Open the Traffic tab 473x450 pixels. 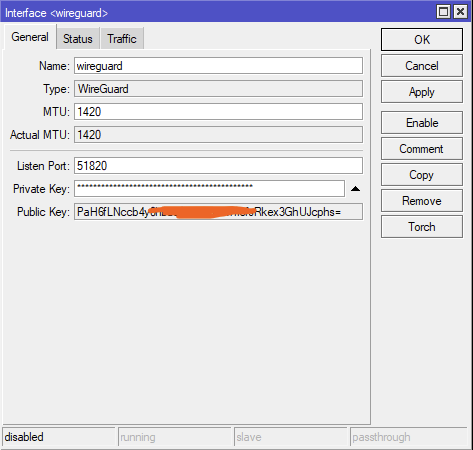coord(122,39)
